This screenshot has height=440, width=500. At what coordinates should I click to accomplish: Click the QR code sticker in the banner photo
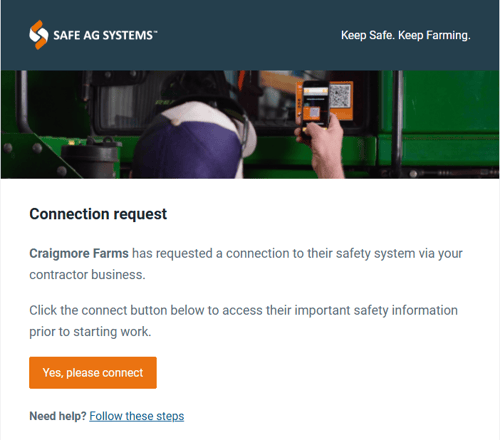coord(340,96)
